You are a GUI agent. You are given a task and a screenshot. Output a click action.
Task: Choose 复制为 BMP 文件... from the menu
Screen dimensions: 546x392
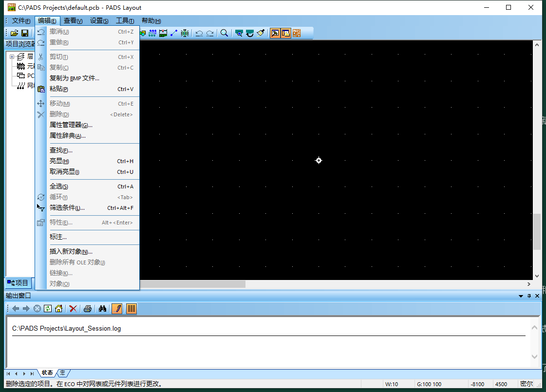87,78
